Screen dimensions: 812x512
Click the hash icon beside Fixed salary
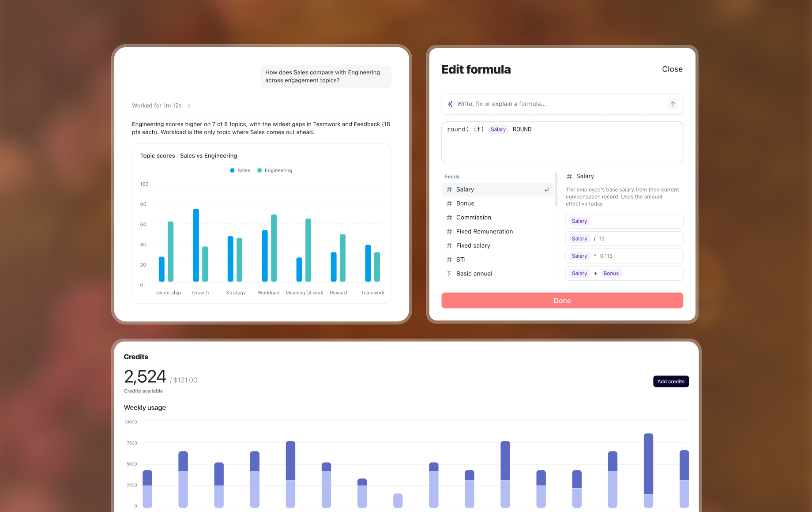click(449, 246)
